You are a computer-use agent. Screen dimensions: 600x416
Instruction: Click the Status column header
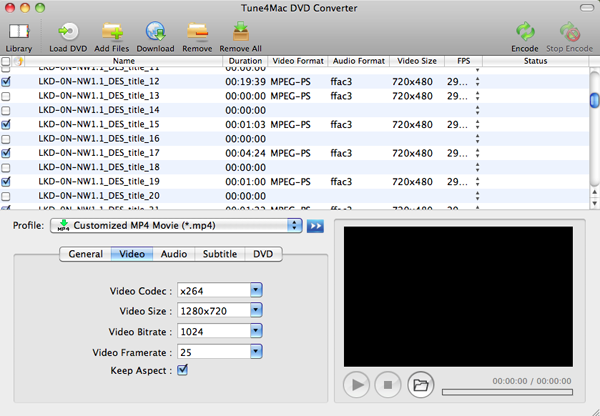click(x=535, y=61)
